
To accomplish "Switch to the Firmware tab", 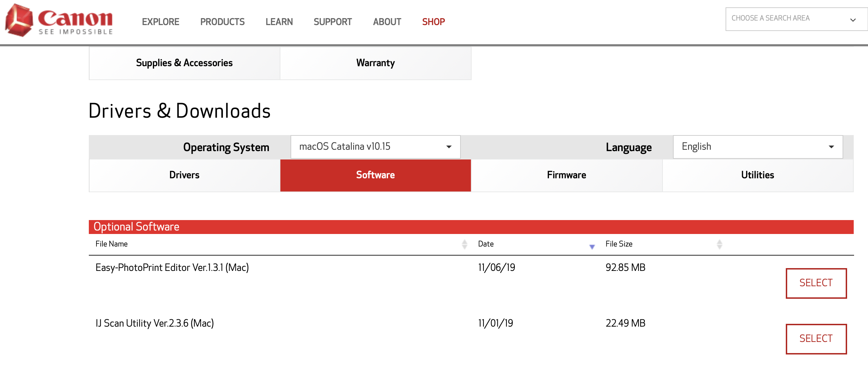I will pyautogui.click(x=566, y=175).
